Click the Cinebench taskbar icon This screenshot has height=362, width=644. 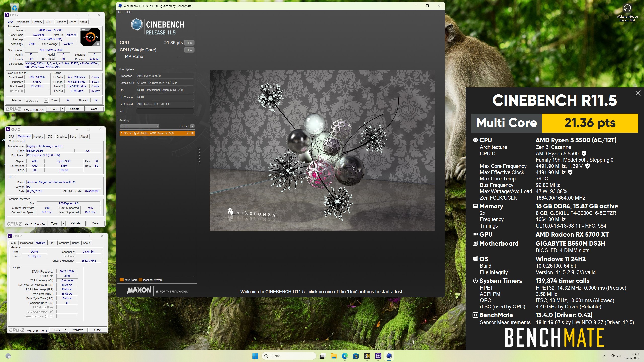point(389,356)
